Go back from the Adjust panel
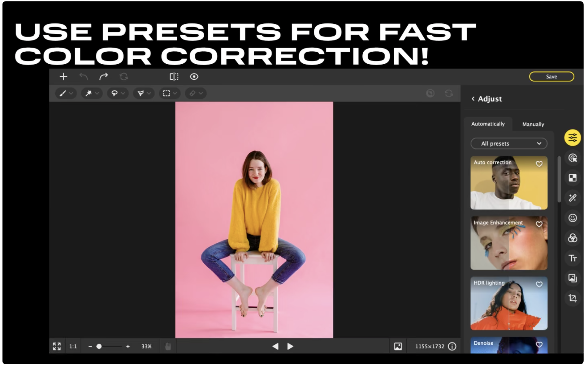Viewport: 588px width, 366px height. point(473,99)
